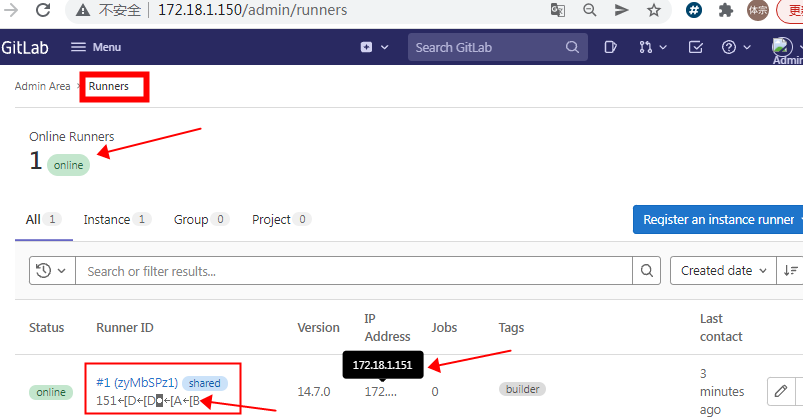Click the Runner ID column header

pos(125,328)
